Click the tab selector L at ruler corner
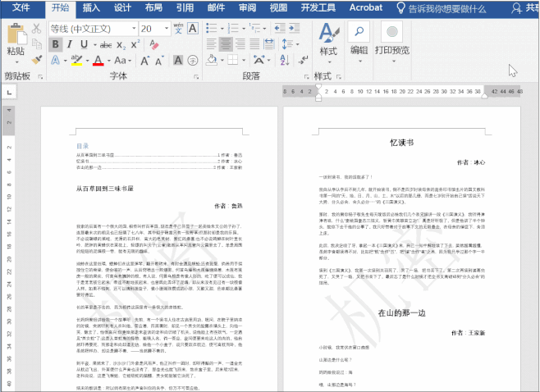The height and width of the screenshot is (392, 540). click(x=9, y=92)
